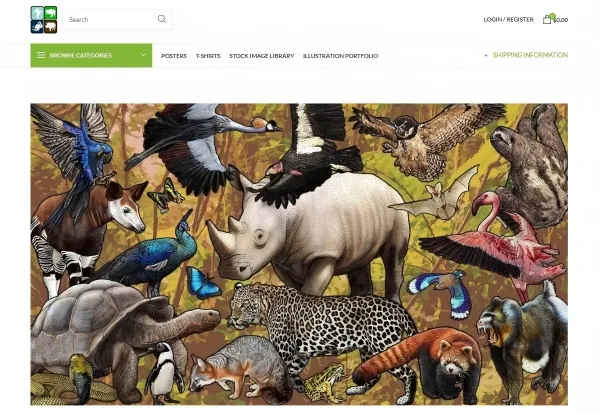The height and width of the screenshot is (414, 600).
Task: Expand the Browse Categories chevron
Action: click(143, 55)
